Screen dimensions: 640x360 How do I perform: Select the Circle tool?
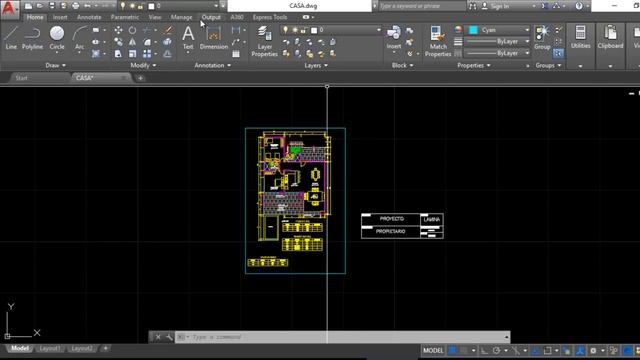[57, 38]
